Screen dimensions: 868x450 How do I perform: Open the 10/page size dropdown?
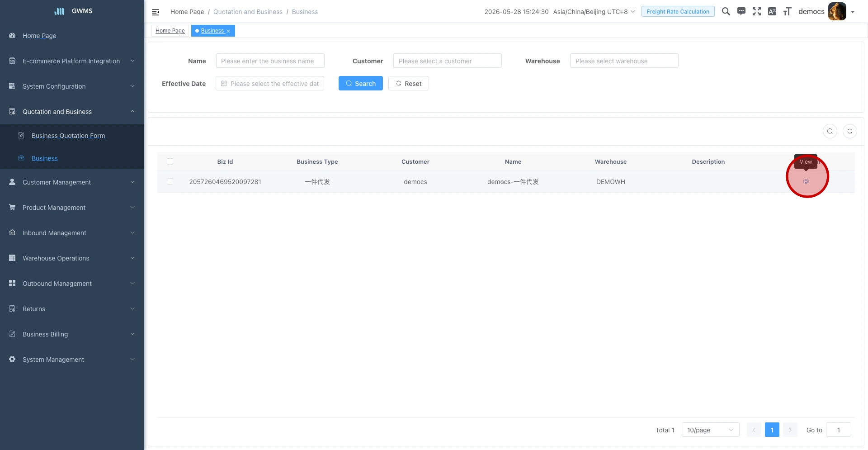710,430
